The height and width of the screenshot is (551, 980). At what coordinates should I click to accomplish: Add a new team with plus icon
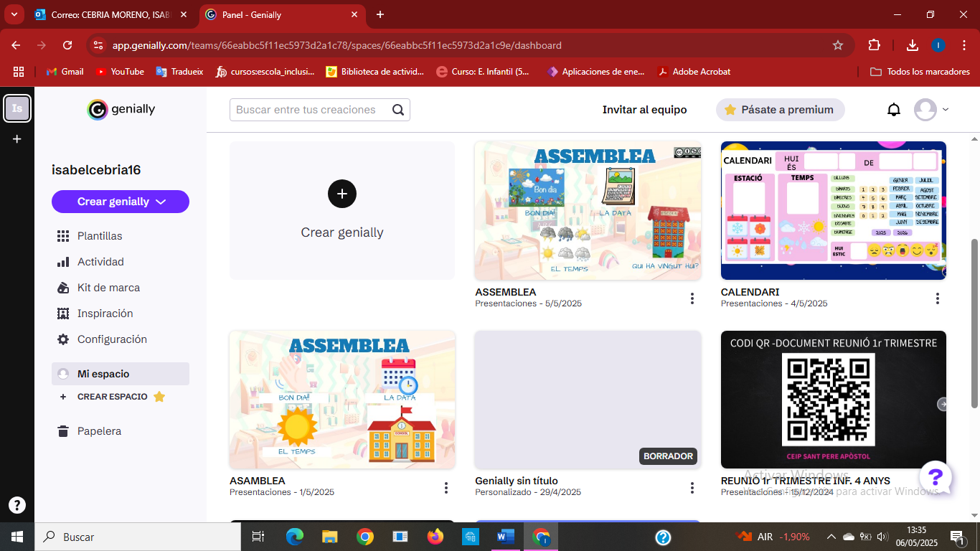[17, 139]
